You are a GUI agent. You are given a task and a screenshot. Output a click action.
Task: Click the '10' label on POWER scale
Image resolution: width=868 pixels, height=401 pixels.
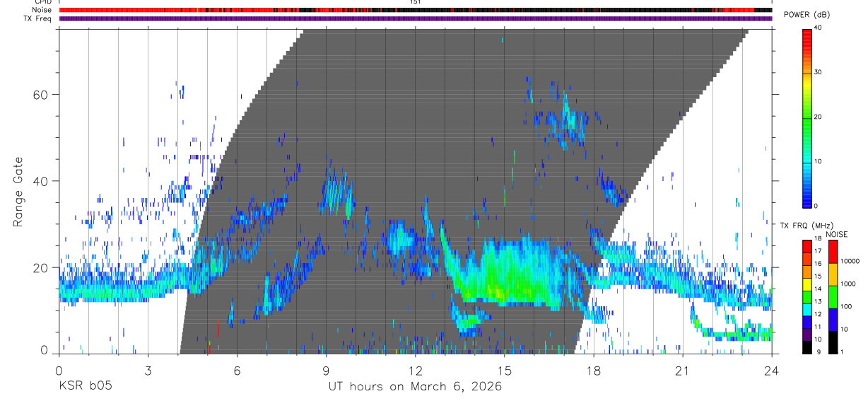818,161
